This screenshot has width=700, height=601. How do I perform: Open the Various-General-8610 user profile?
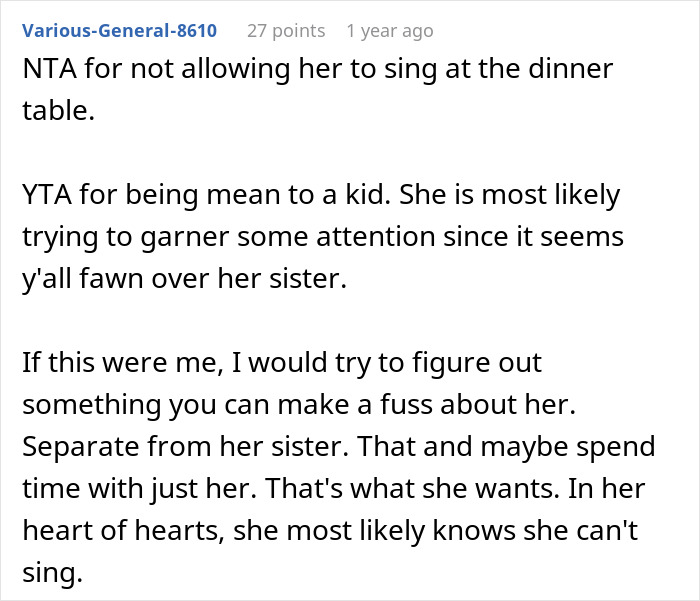tap(119, 31)
